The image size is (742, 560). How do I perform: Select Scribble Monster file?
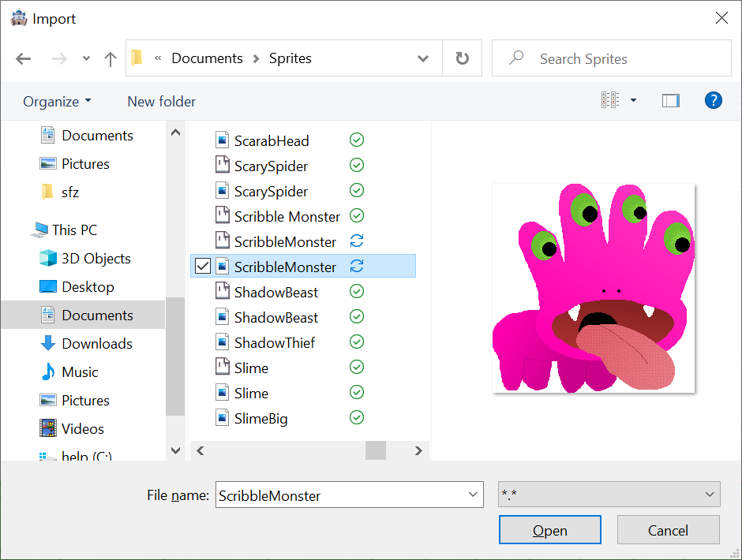(x=278, y=216)
